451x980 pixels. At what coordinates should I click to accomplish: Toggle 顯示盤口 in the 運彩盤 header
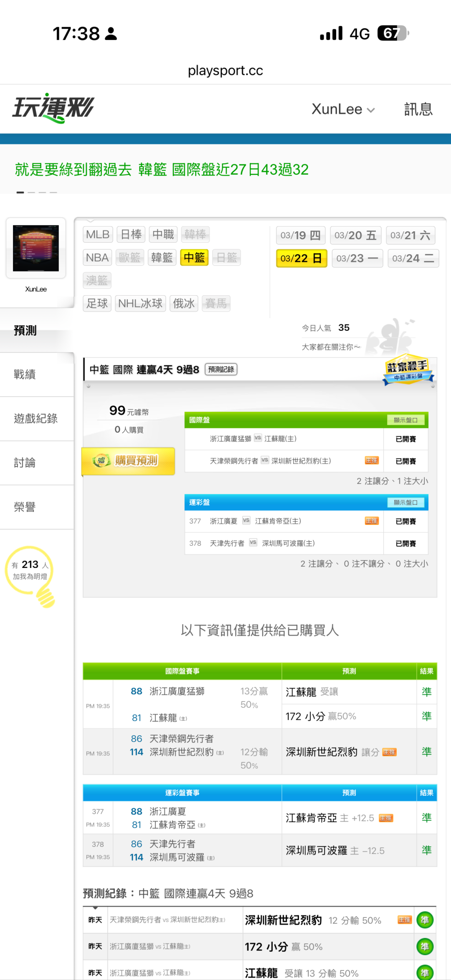(x=405, y=503)
